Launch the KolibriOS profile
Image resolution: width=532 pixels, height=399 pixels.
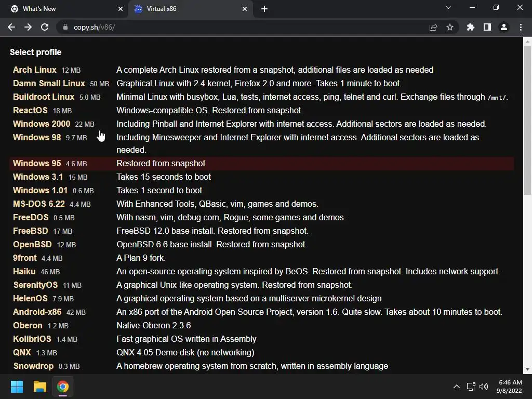point(32,339)
